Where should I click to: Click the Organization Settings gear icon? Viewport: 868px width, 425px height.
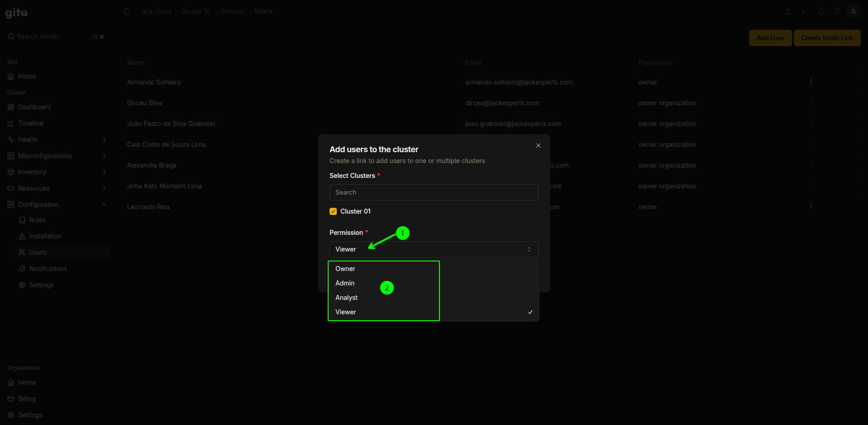coord(11,415)
